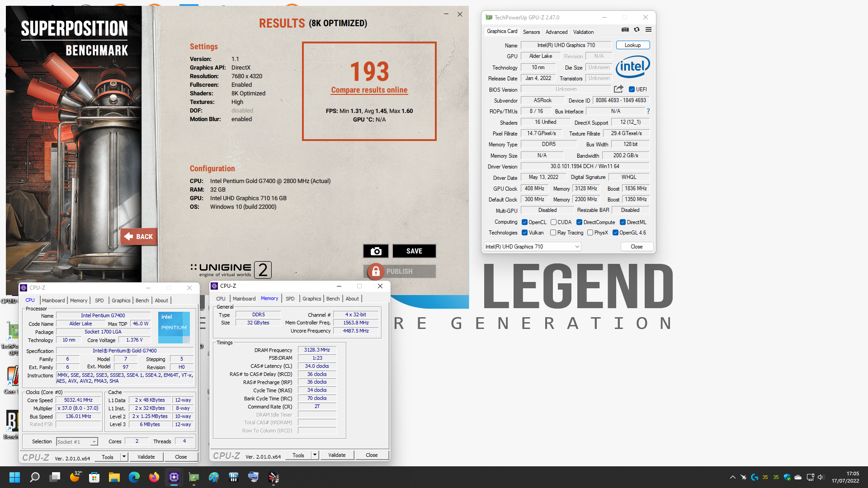868x488 pixels.
Task: Click the GPU-Z refresh icon
Action: click(x=637, y=29)
